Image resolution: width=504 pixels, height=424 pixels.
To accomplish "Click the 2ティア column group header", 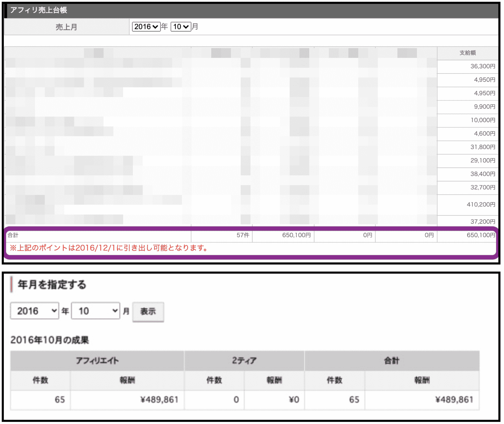I will pyautogui.click(x=244, y=360).
